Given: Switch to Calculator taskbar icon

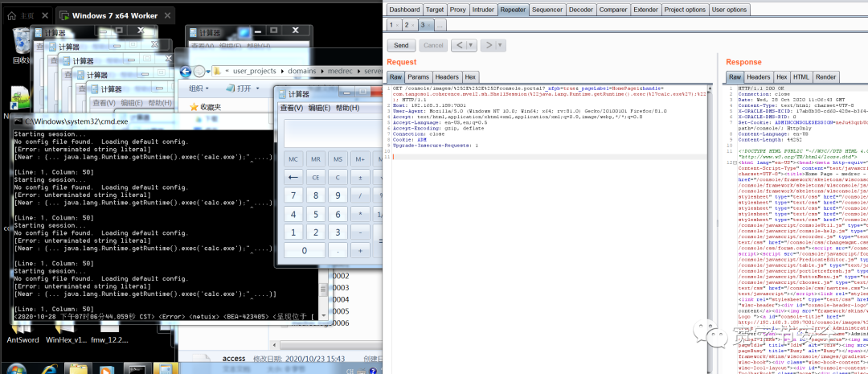Looking at the screenshot, I should click(x=164, y=369).
